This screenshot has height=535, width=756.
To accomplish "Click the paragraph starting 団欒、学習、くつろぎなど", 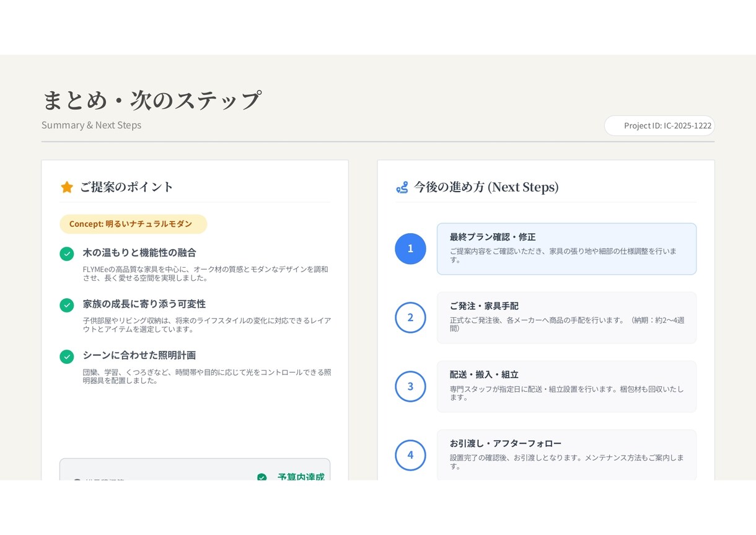I will click(x=207, y=376).
